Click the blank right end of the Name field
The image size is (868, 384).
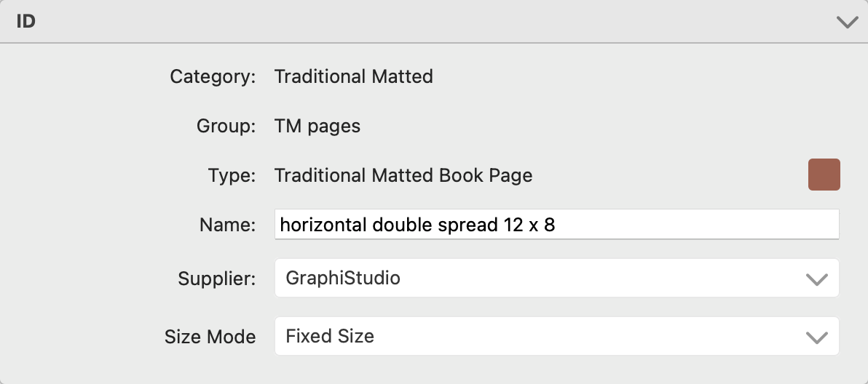point(728,225)
